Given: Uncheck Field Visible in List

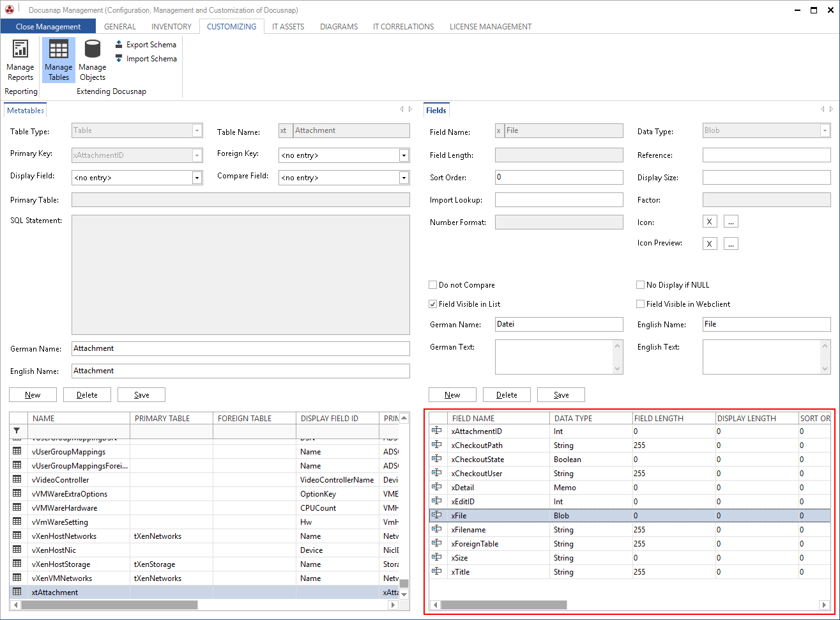Looking at the screenshot, I should (432, 304).
